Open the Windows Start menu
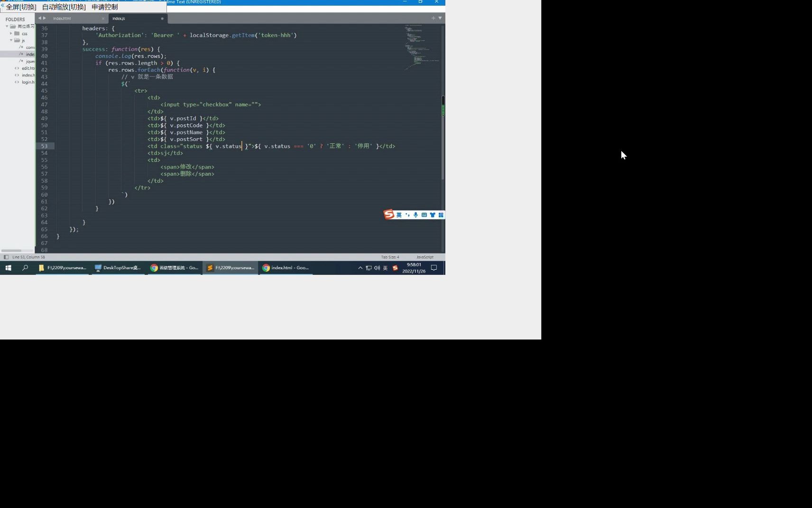 [x=8, y=268]
